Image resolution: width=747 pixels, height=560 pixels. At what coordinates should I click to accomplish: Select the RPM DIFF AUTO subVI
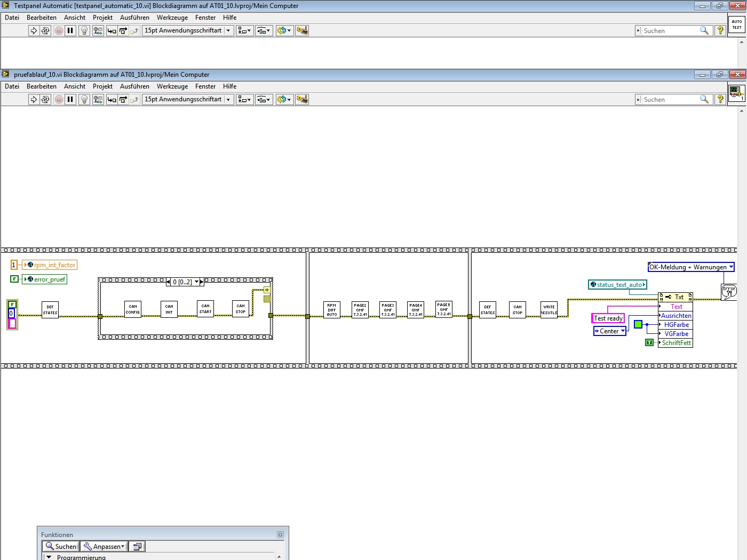pos(332,310)
